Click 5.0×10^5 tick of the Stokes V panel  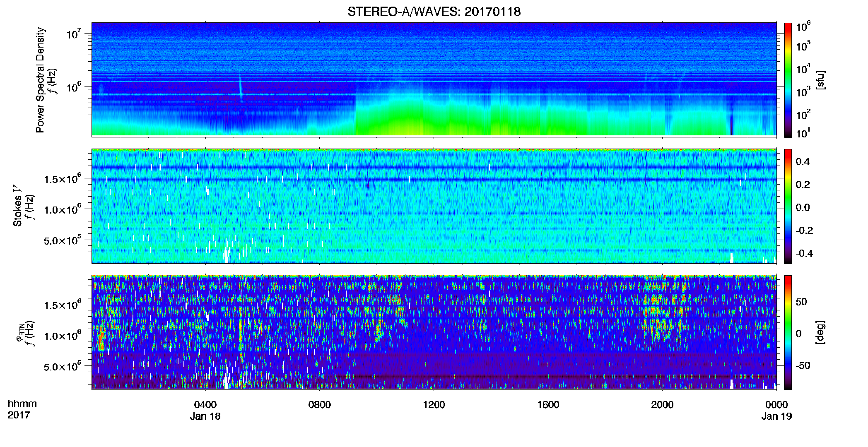pyautogui.click(x=63, y=240)
